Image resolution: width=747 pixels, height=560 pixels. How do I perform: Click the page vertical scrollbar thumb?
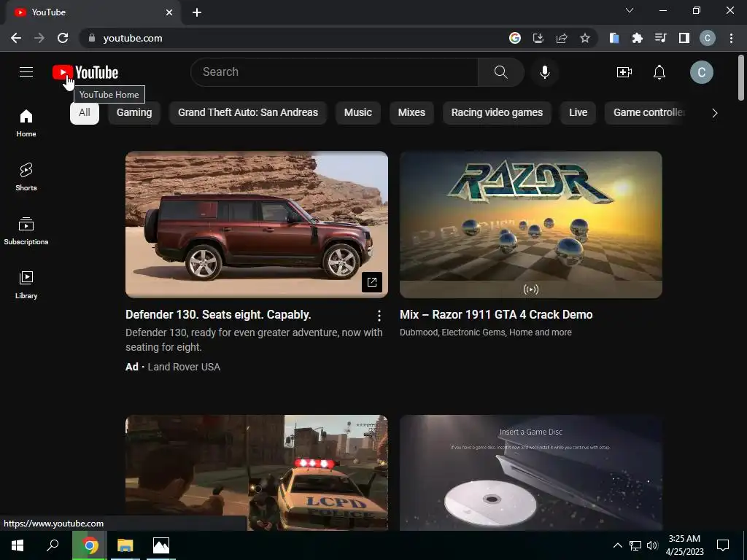(x=741, y=77)
